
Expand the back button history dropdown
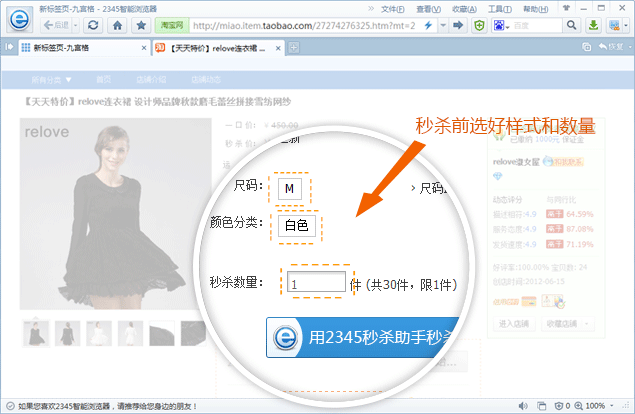pyautogui.click(x=74, y=24)
